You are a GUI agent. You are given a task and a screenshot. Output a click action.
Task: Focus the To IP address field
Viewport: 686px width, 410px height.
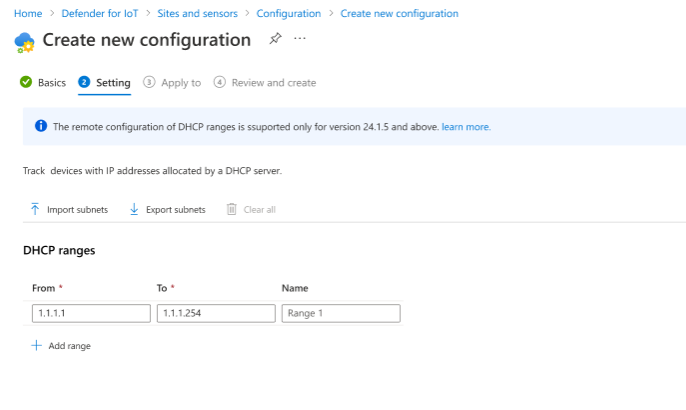click(x=215, y=313)
